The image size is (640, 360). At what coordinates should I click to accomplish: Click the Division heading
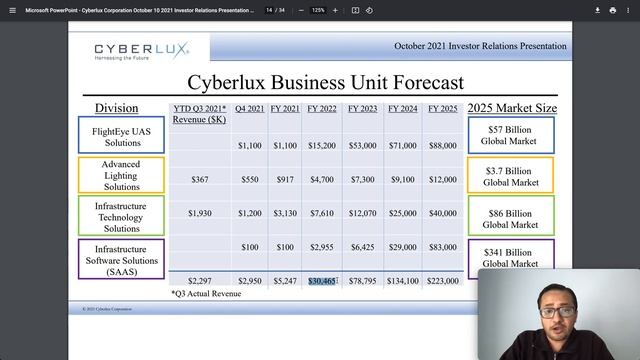tap(116, 108)
